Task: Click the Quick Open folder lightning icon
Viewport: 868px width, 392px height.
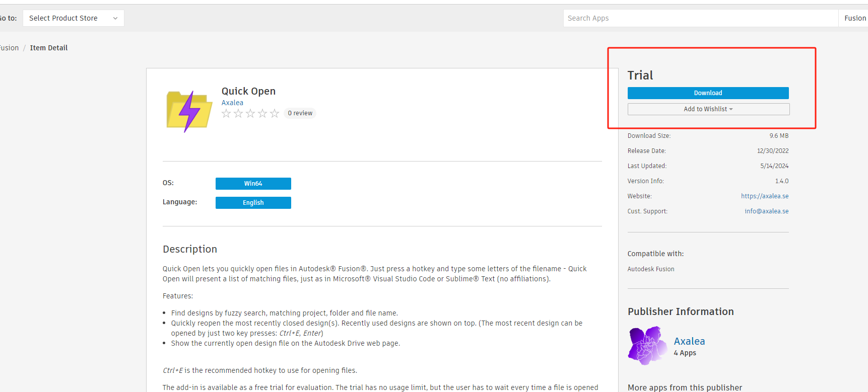Action: 189,112
